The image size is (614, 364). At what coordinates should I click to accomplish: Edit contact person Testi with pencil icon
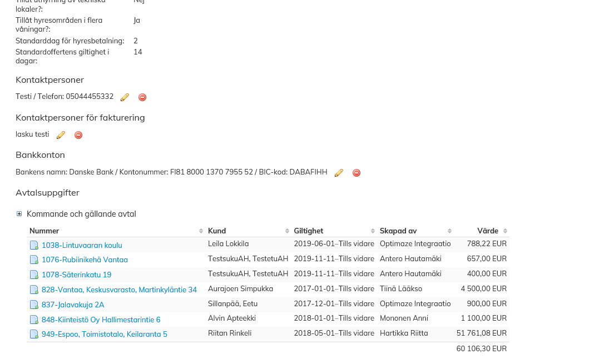pyautogui.click(x=125, y=97)
